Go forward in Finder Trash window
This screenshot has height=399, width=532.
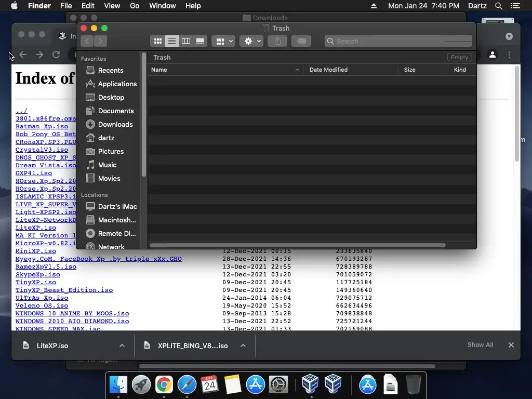point(100,41)
